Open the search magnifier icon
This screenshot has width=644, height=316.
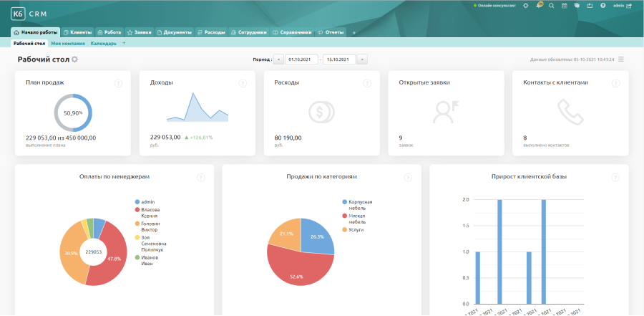tap(552, 6)
